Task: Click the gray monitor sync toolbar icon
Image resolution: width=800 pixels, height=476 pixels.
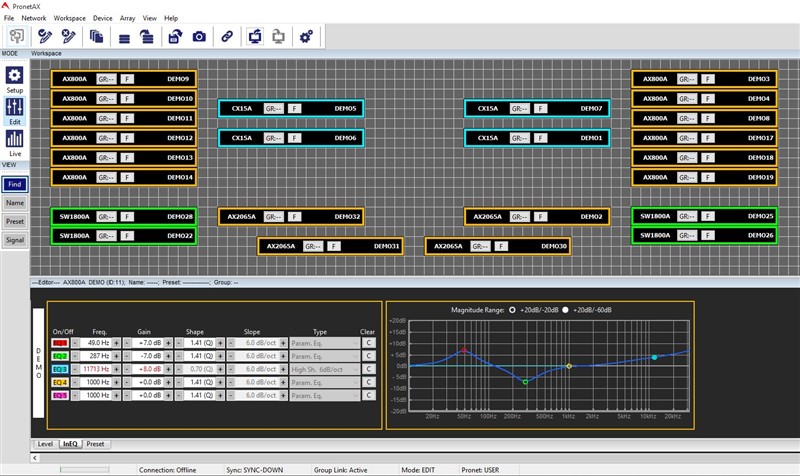Action: click(x=278, y=36)
